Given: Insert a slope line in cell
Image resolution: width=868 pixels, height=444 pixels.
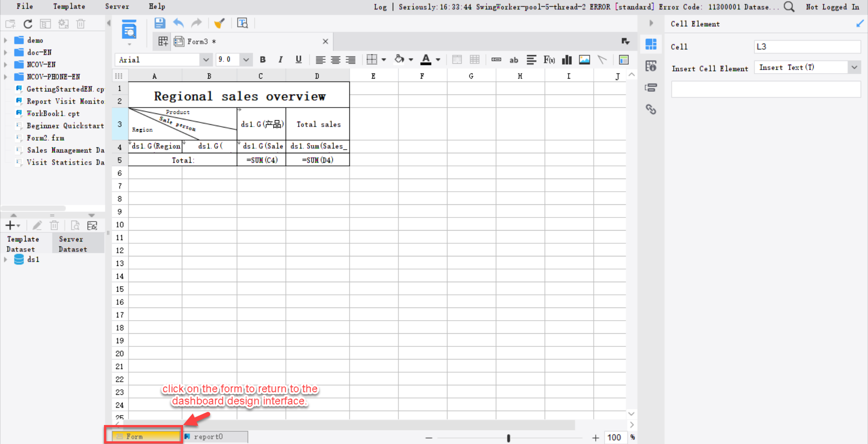Looking at the screenshot, I should point(602,60).
